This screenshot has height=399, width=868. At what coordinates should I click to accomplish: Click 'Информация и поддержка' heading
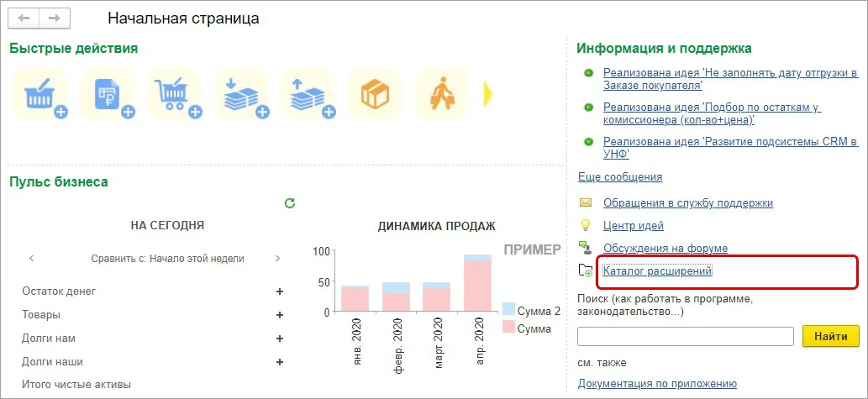665,49
